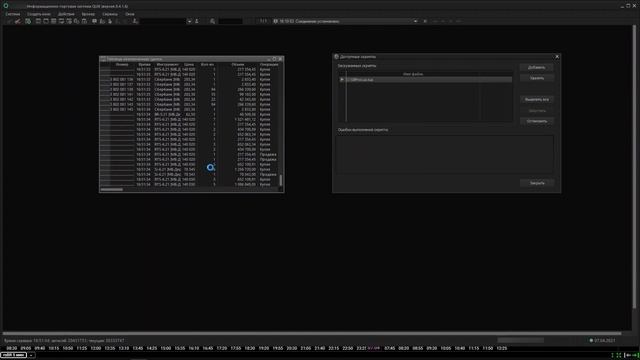Select the running .lua script row
Viewport: 640px width, 360px height.
425,80
